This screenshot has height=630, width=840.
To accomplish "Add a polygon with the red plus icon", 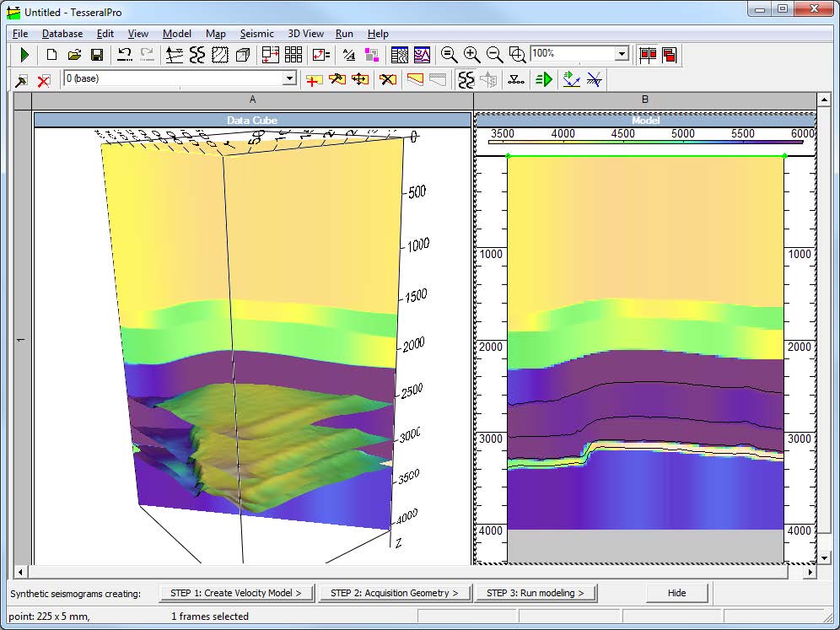I will (x=314, y=79).
